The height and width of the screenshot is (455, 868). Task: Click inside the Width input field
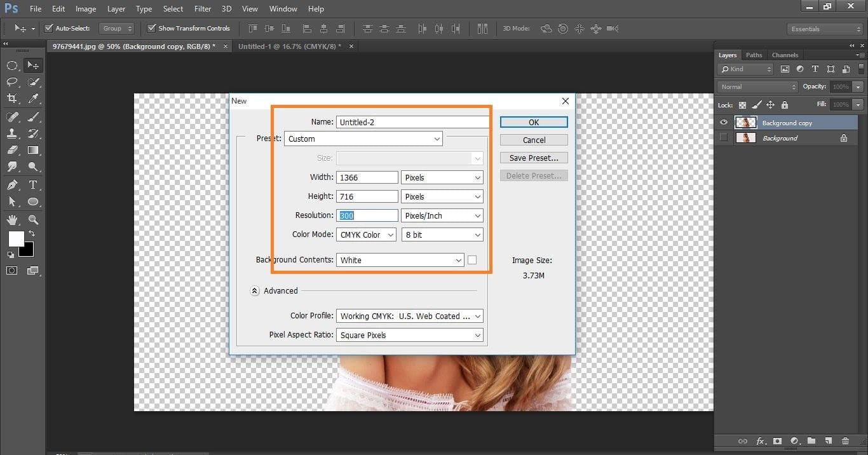click(367, 177)
